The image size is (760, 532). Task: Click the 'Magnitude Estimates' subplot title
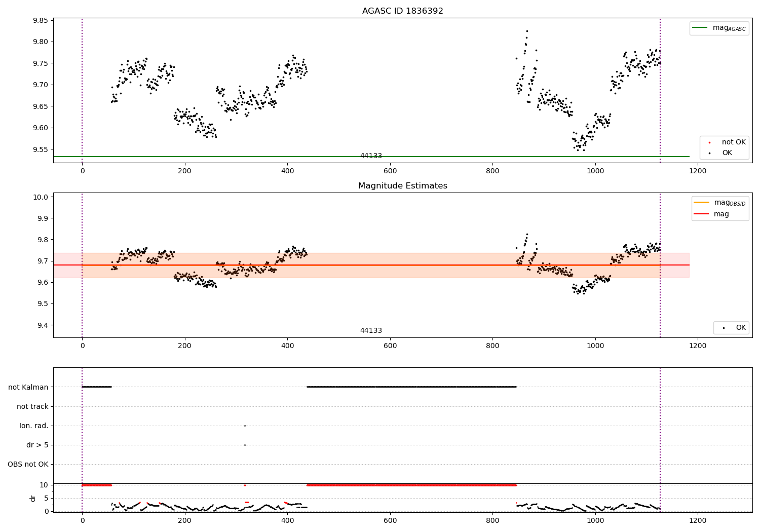(x=402, y=186)
